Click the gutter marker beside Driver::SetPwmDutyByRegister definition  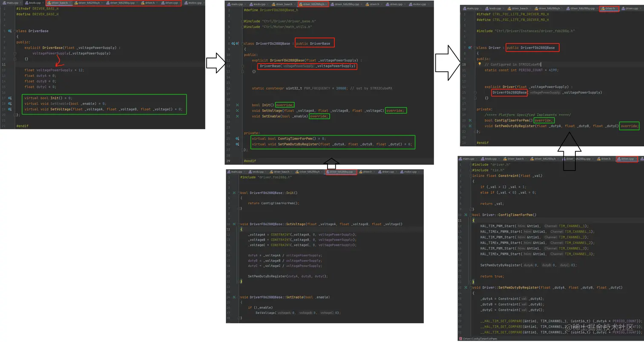pos(466,287)
